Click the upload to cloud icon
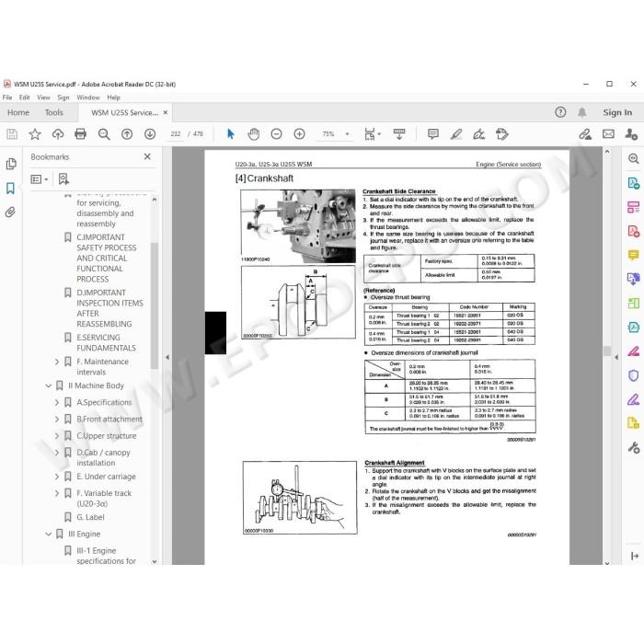Screen dimensions: 644x644 coord(58,134)
